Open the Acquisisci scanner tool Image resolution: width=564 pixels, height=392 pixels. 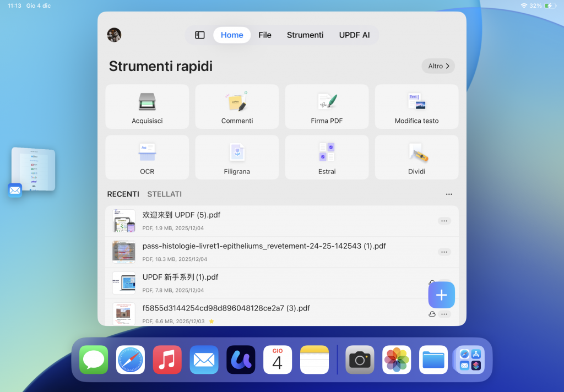[147, 106]
